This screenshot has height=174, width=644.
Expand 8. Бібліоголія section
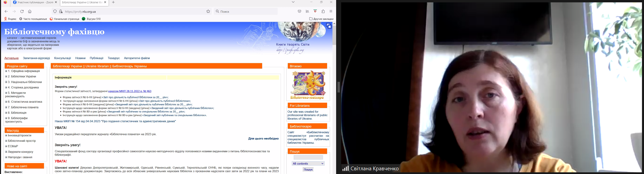[6, 113]
